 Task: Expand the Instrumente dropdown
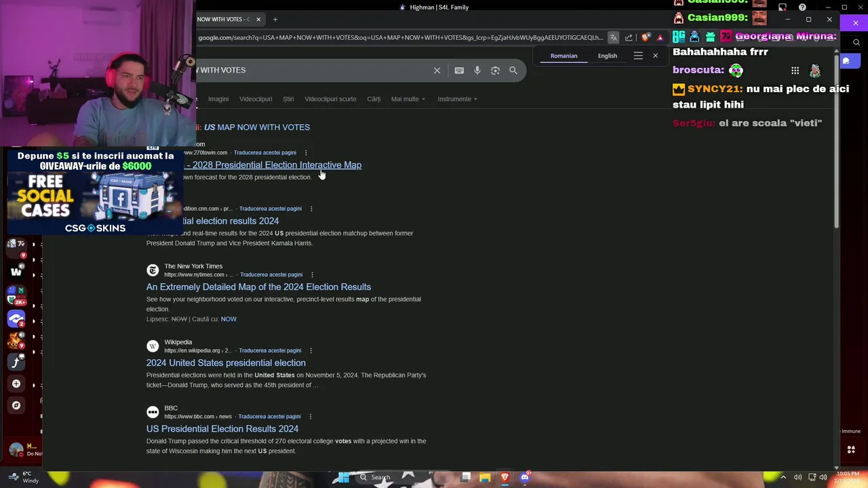point(457,99)
